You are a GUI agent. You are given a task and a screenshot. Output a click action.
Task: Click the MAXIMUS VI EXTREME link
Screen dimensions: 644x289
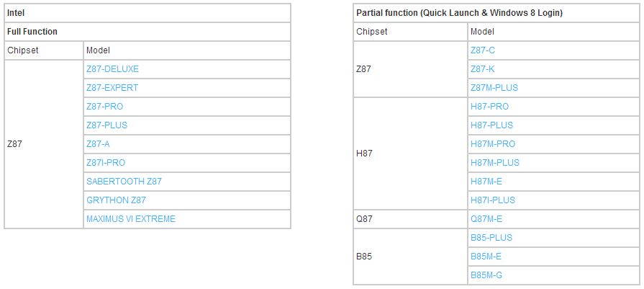click(x=131, y=219)
